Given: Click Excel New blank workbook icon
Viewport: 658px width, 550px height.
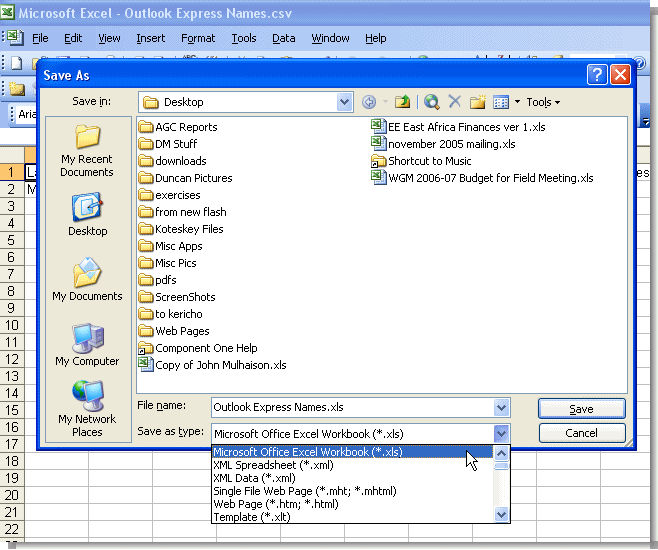Looking at the screenshot, I should click(16, 63).
